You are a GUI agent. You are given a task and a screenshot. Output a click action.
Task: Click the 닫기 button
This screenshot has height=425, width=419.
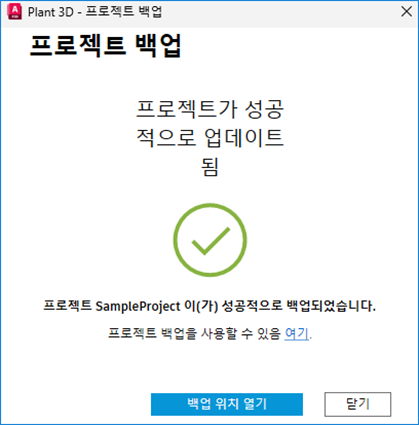coord(358,404)
